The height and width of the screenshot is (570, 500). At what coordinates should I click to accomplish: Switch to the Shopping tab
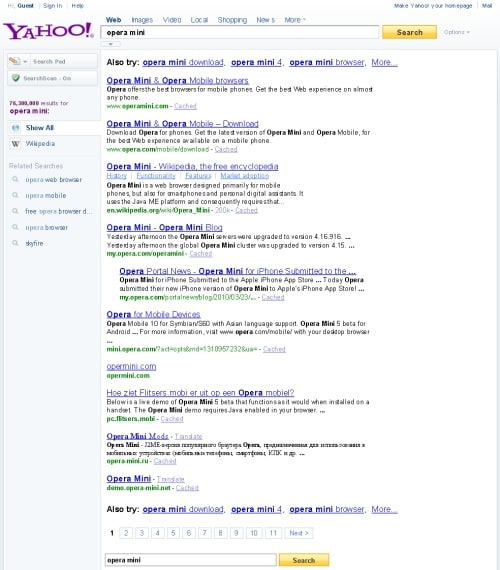click(232, 20)
